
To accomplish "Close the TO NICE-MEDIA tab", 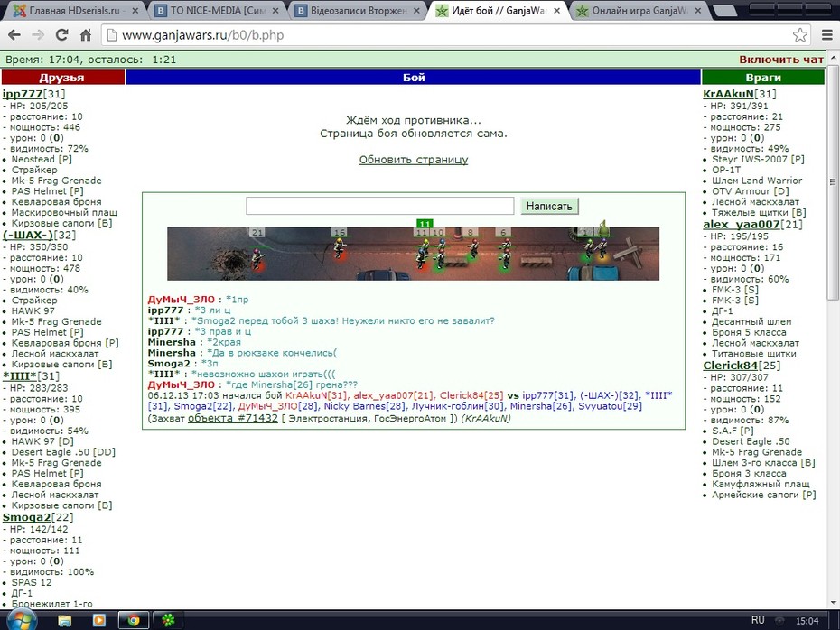I will pos(275,11).
